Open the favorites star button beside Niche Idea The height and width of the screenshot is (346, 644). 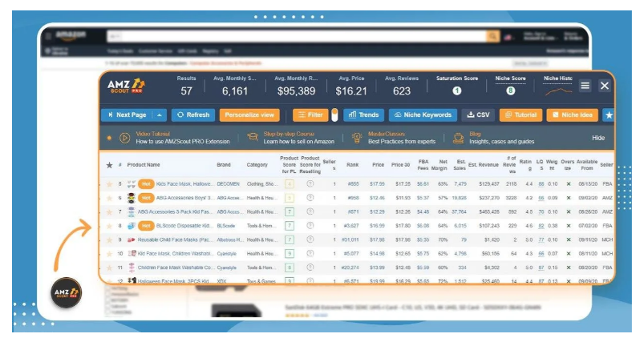click(609, 115)
